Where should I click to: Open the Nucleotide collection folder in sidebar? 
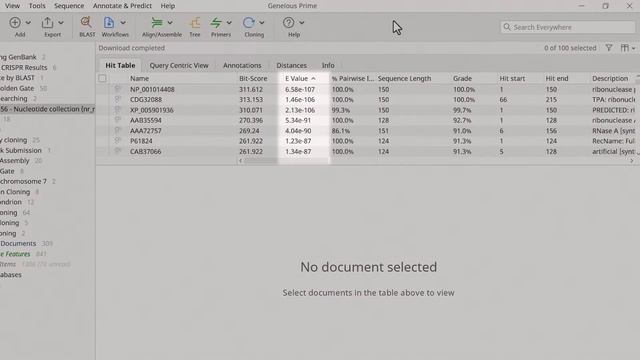47,109
